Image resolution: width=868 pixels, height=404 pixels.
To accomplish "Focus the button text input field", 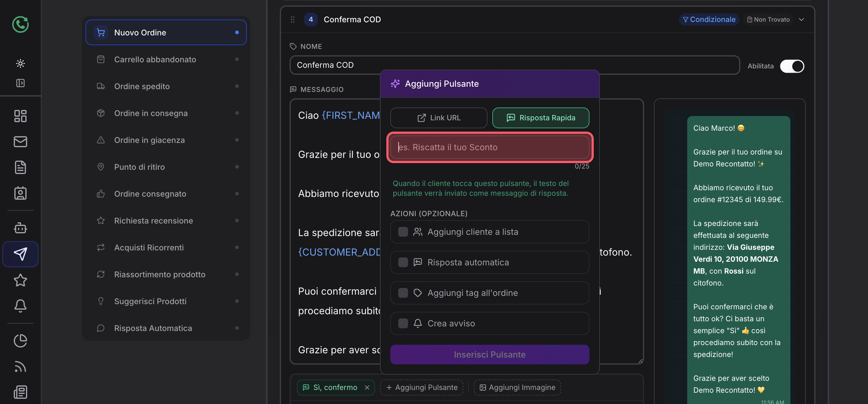I will (490, 147).
